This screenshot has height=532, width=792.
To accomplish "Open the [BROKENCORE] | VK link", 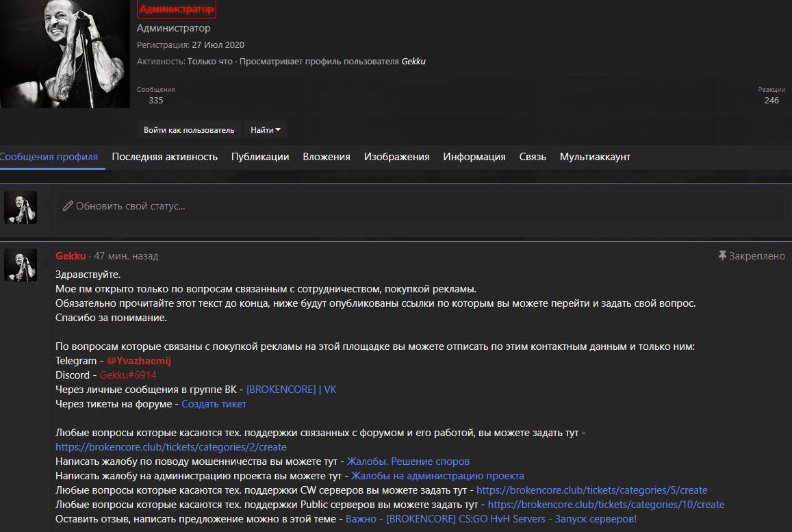I will (292, 390).
